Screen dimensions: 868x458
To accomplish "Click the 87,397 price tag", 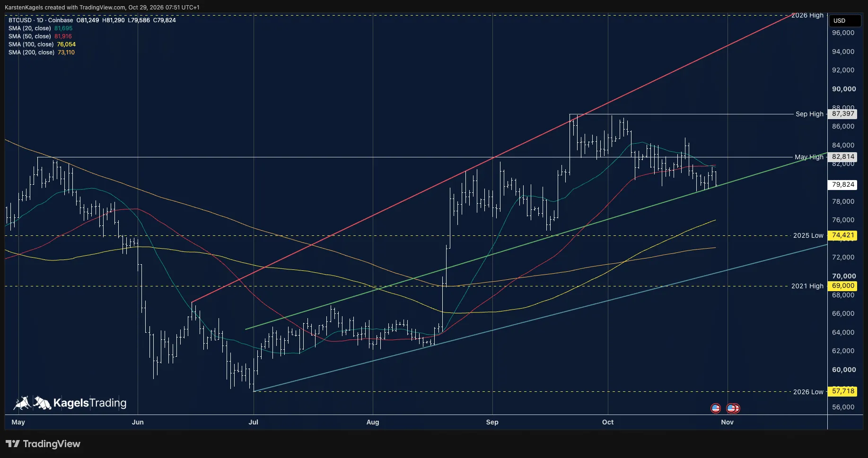I will pyautogui.click(x=843, y=114).
